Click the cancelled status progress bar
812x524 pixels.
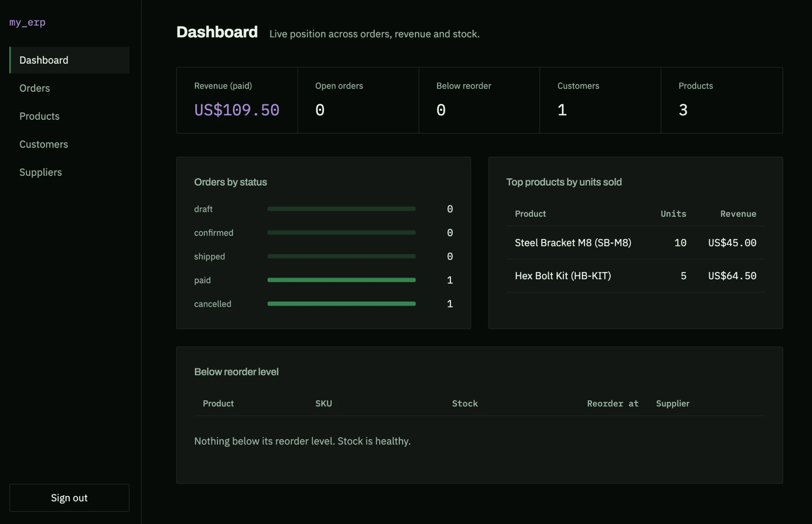(x=341, y=304)
